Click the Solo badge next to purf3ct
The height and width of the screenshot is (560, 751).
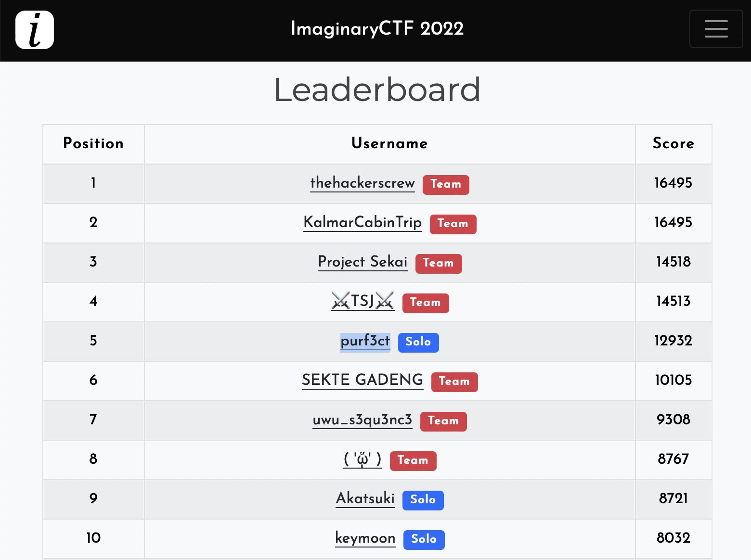point(418,343)
